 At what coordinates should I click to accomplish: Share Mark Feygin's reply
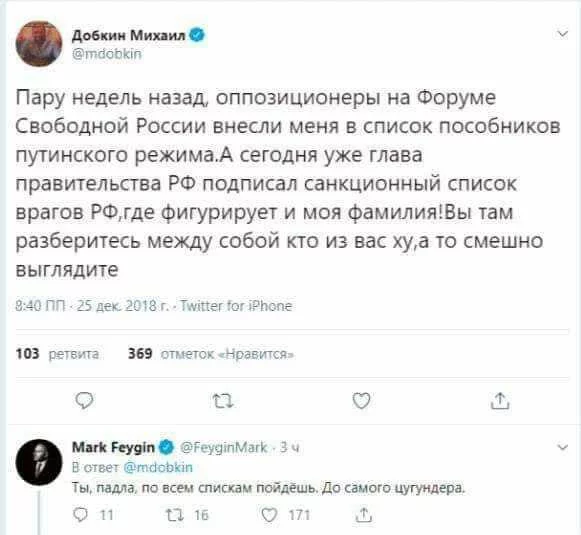(x=364, y=515)
